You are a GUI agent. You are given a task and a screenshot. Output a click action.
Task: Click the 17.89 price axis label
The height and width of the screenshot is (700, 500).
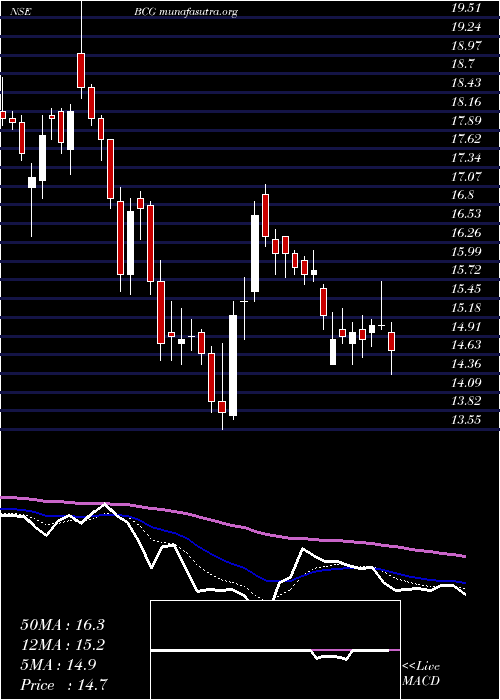[x=467, y=121]
